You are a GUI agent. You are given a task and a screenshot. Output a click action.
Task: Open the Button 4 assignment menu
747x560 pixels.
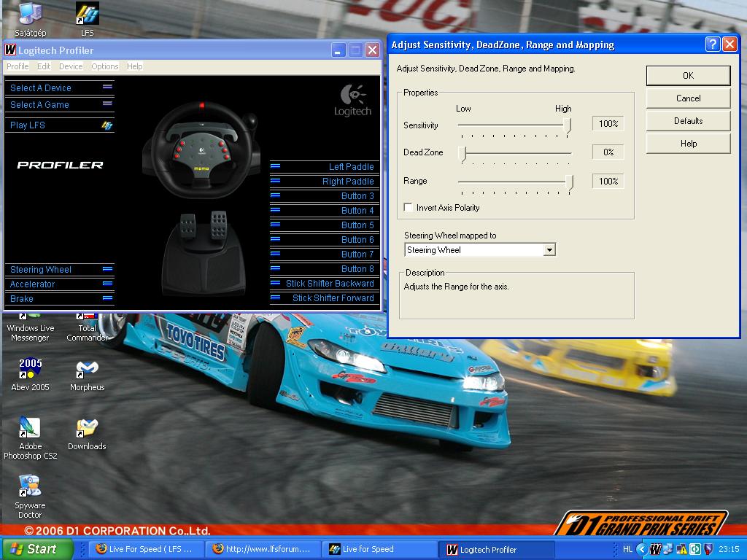(x=325, y=211)
